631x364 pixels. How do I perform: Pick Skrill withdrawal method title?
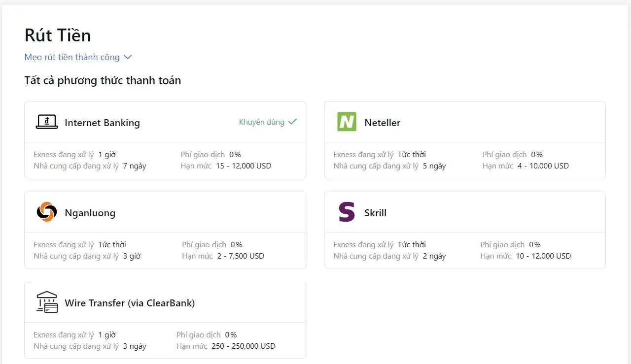click(375, 213)
